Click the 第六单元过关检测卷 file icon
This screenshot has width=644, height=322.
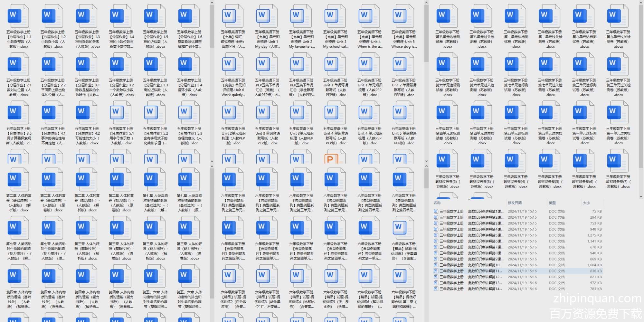point(481,64)
